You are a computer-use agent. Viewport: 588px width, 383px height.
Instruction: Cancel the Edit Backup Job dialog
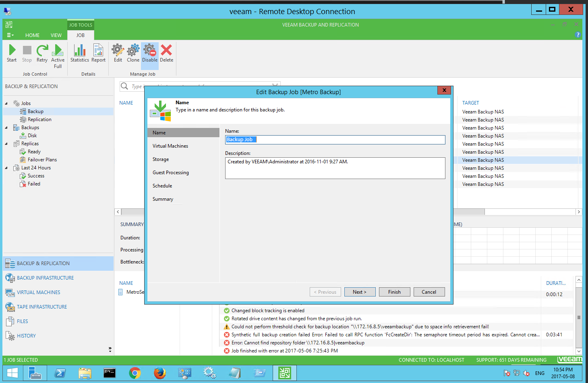pyautogui.click(x=429, y=292)
